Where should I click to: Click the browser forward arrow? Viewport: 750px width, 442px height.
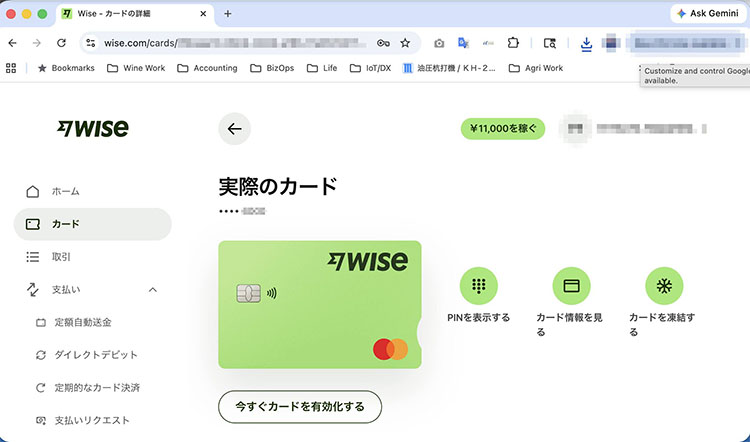coord(37,43)
